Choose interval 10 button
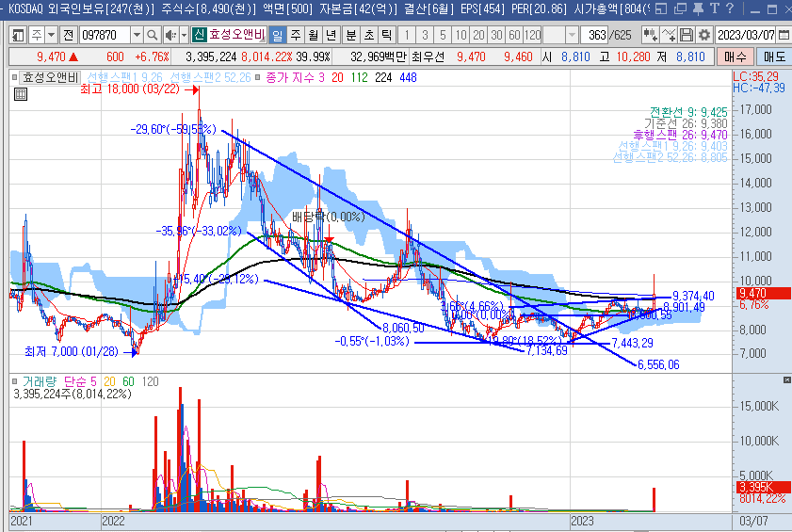This screenshot has width=792, height=532. point(461,35)
